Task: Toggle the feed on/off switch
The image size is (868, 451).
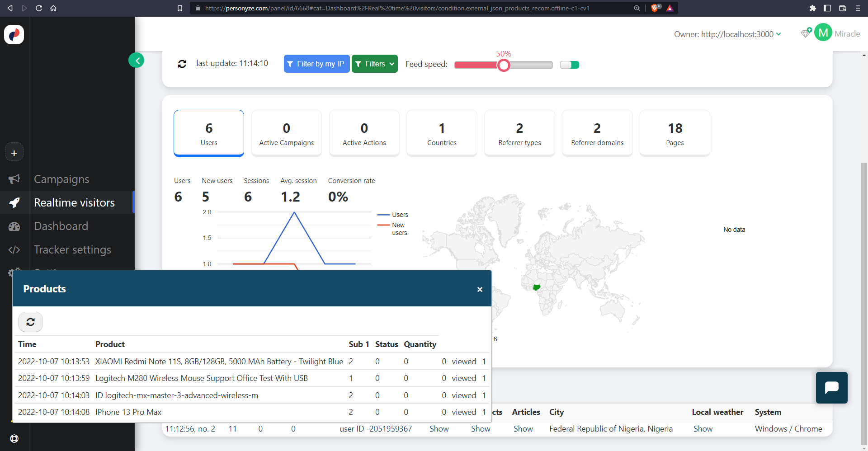Action: point(570,65)
